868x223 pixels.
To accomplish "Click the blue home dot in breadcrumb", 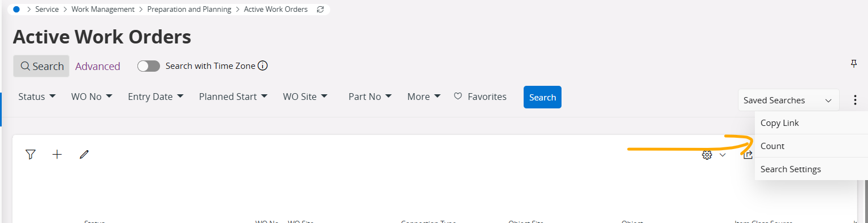I will [x=16, y=10].
